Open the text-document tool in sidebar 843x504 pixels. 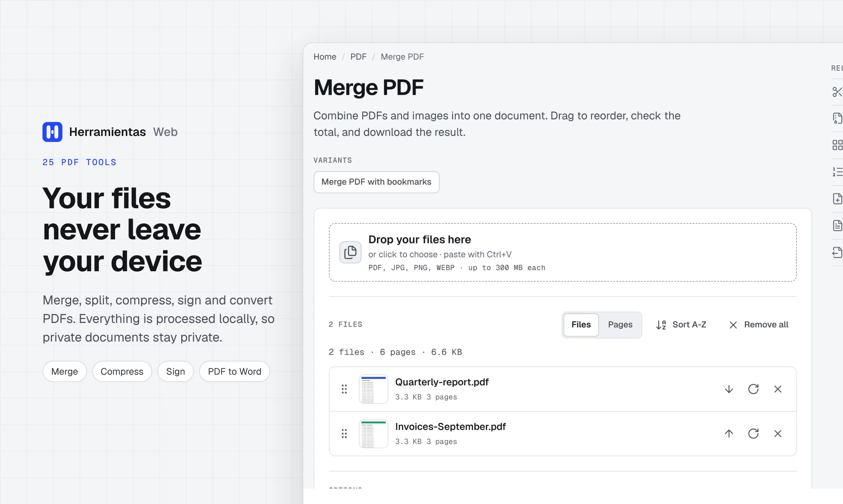837,225
